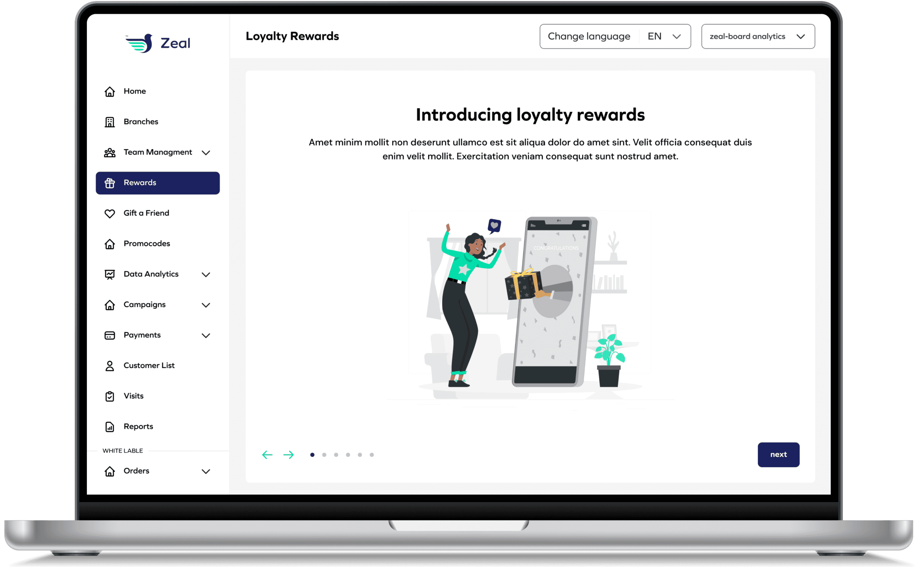Click the next button
The image size is (924, 567).
[x=778, y=454]
